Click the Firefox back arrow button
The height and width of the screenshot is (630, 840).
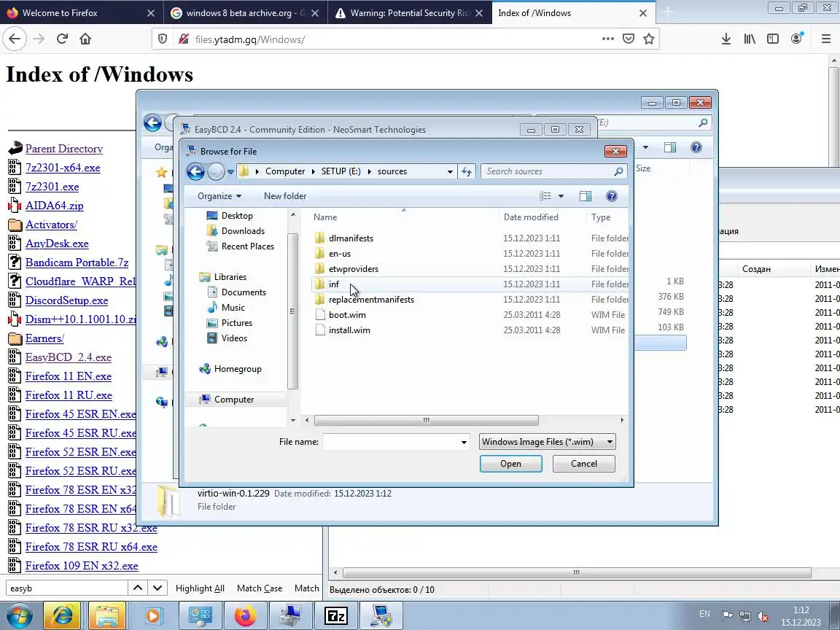15,39
